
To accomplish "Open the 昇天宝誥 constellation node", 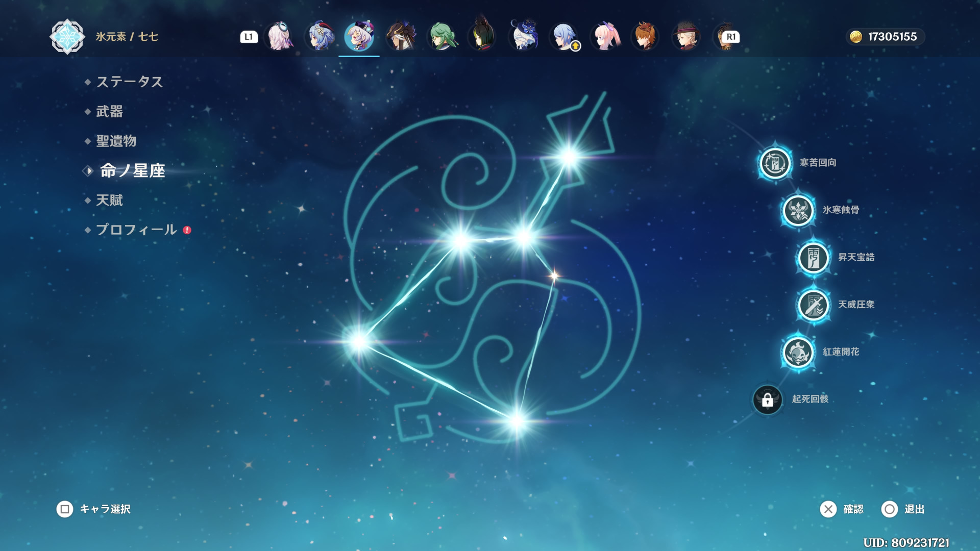I will point(813,258).
